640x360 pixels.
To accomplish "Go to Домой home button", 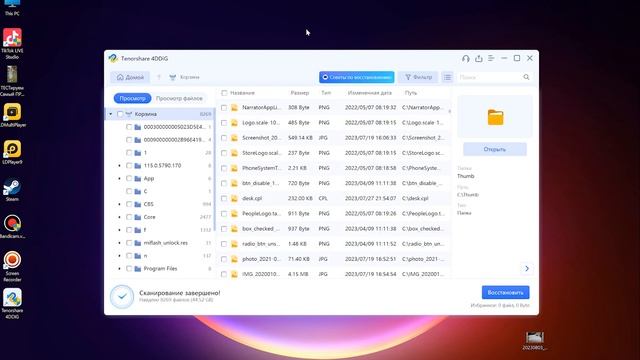I will click(x=130, y=77).
